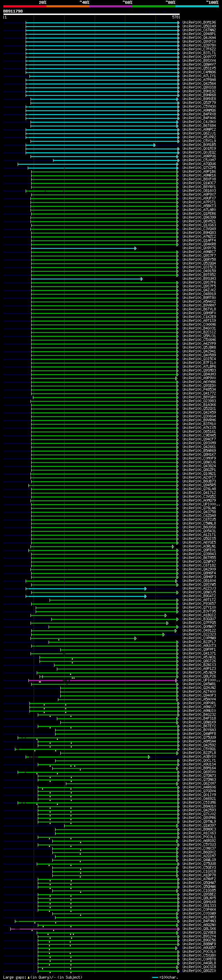This screenshot has width=222, height=980.
Task: Click the orange ~40% identity legend segment
Action: coord(68,6)
